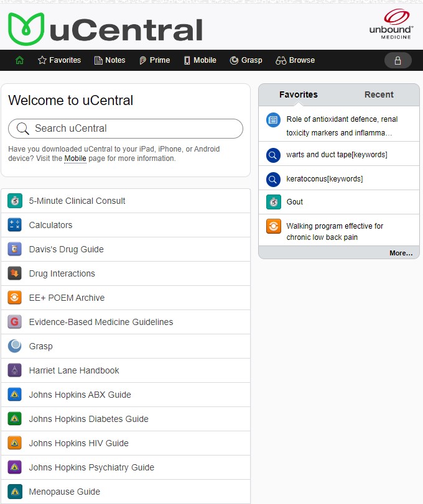This screenshot has width=423, height=504.
Task: Click the Drug Interactions icon
Action: pyautogui.click(x=15, y=273)
